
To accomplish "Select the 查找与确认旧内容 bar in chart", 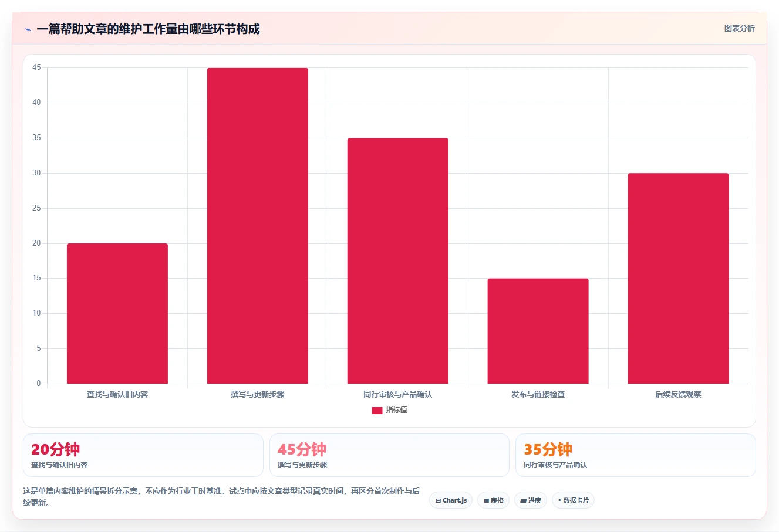I will 117,314.
